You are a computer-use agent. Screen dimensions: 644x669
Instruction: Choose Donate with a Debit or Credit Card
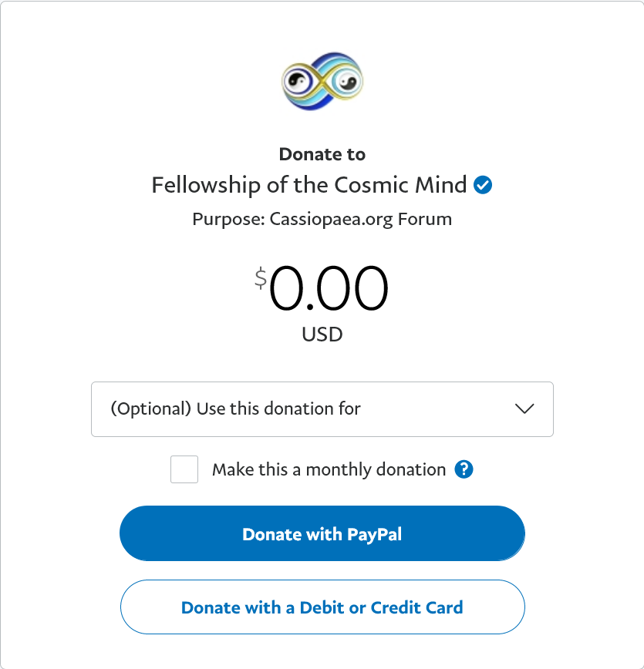tap(322, 607)
